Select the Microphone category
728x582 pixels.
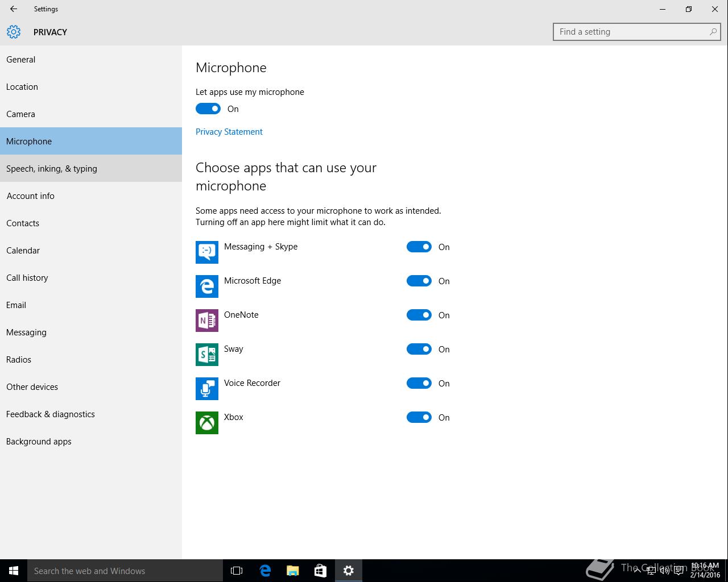point(91,141)
